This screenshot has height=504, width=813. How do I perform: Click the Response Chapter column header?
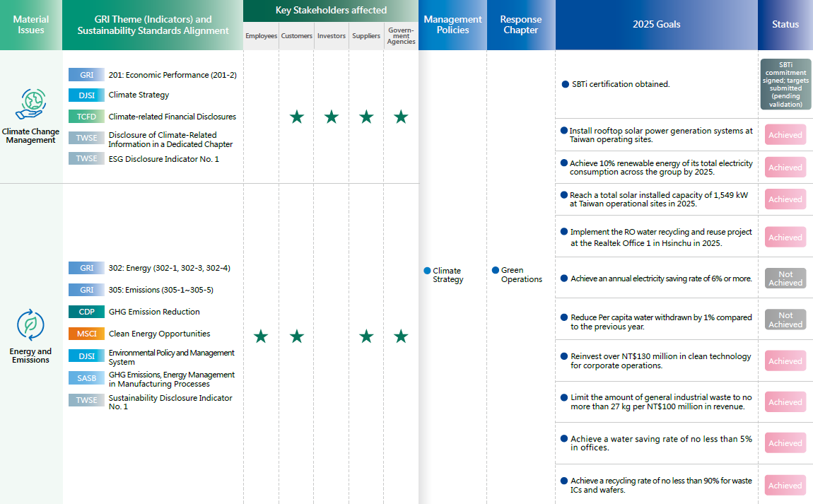[x=521, y=25]
